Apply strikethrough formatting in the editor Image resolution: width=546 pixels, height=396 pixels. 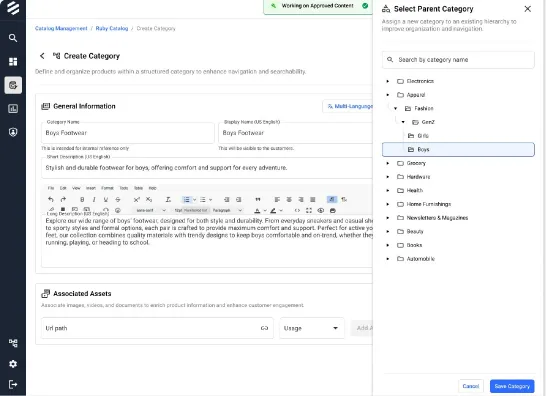118,200
